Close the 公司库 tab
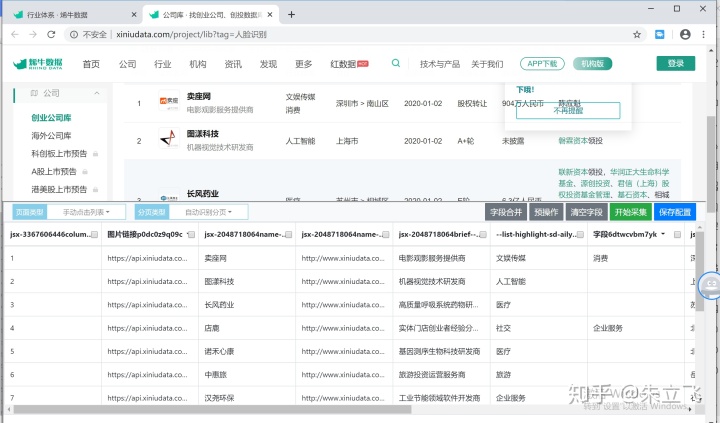 point(270,15)
